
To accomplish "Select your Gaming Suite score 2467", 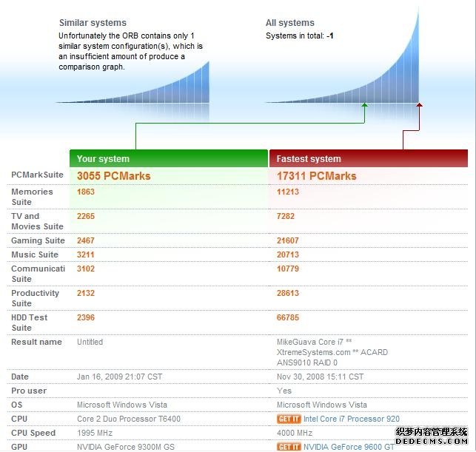I will (86, 240).
